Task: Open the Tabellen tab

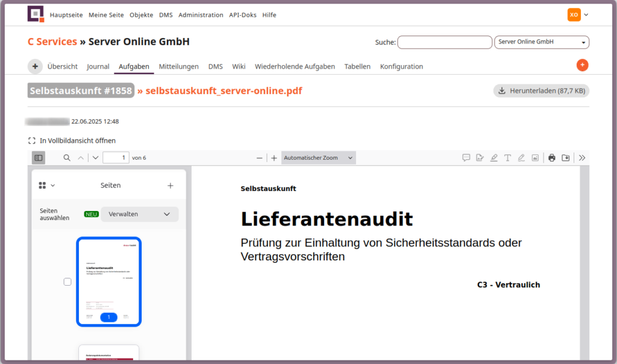Action: point(357,66)
